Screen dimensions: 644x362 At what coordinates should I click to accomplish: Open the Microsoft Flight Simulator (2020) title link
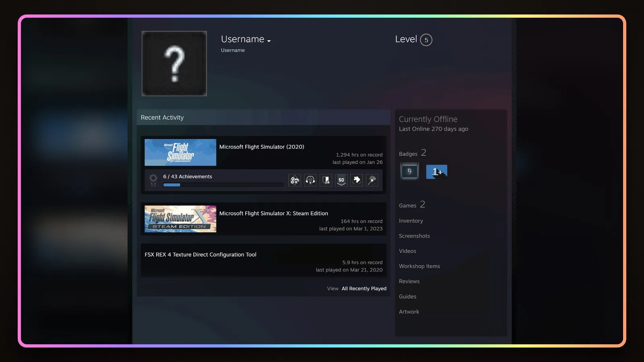click(262, 147)
